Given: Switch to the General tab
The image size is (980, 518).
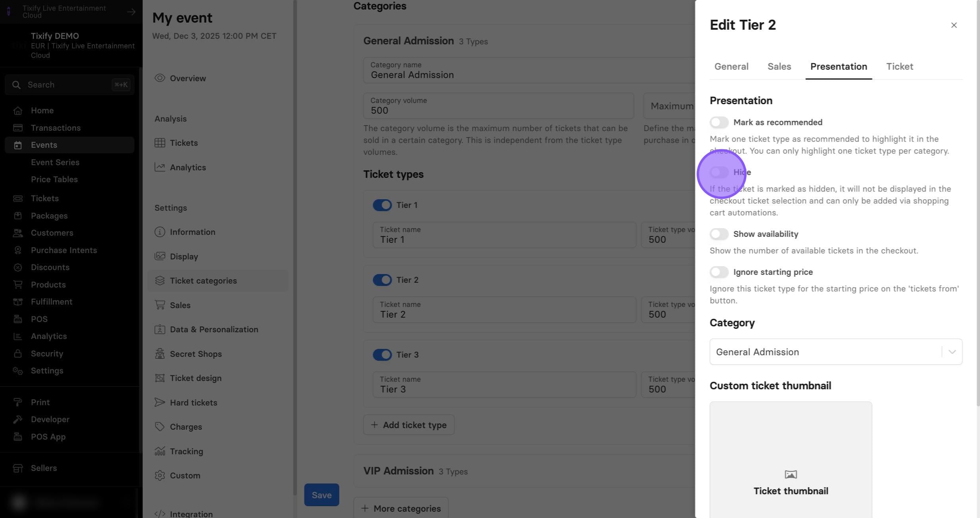Looking at the screenshot, I should click(731, 67).
